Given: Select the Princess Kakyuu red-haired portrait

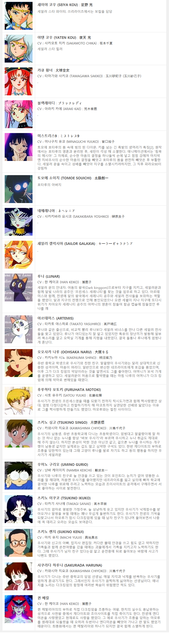Looking at the screenshot, I should pos(19,81).
